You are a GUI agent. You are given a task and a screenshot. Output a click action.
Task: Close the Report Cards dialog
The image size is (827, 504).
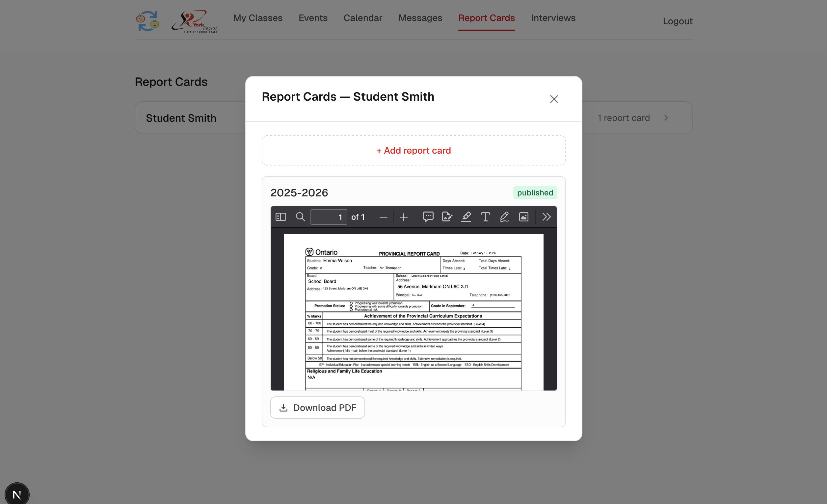point(553,99)
